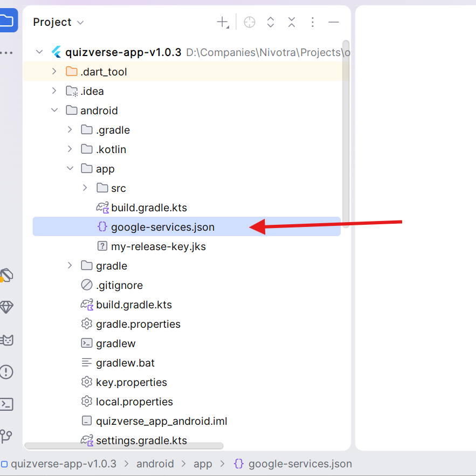Click the Gradle elephant icon of settings.gradle.kts

click(x=87, y=440)
